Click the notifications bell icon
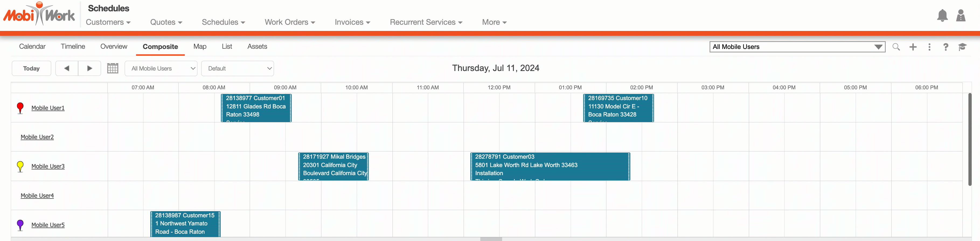Image resolution: width=980 pixels, height=241 pixels. click(x=942, y=16)
